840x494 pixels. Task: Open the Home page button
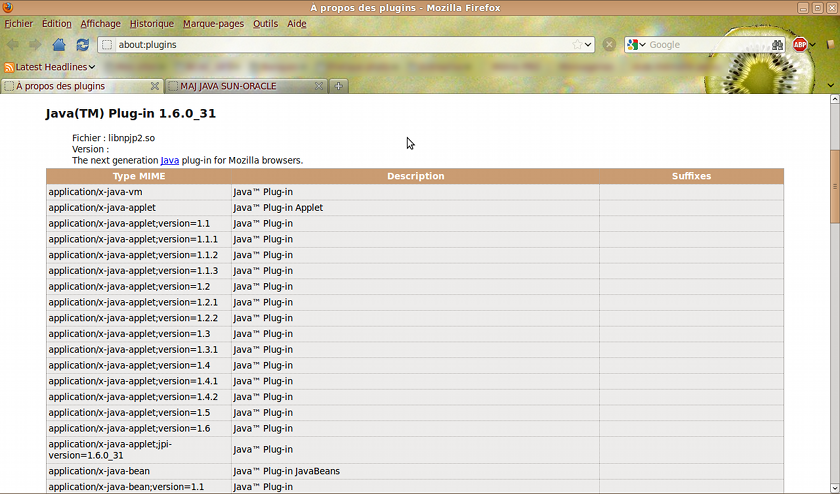[x=59, y=45]
